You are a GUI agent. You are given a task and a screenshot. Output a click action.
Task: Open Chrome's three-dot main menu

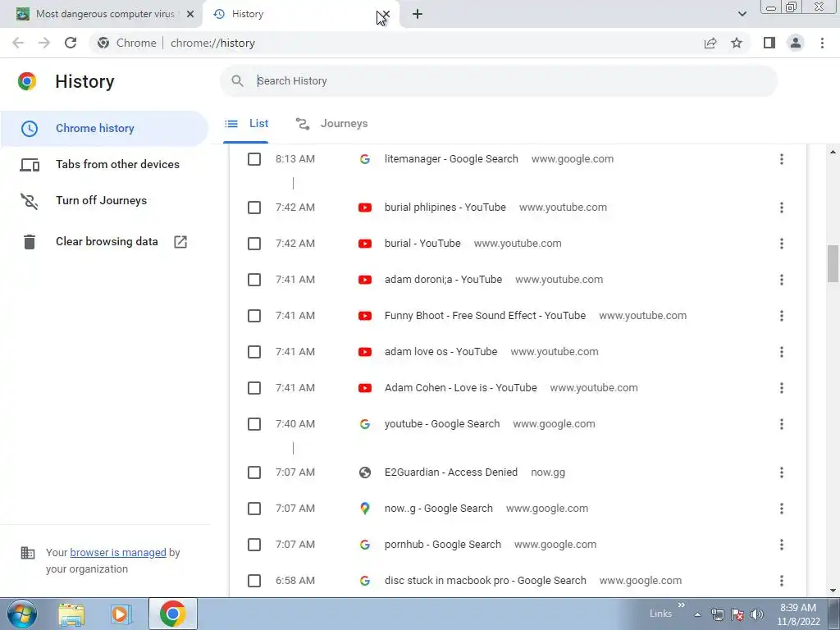point(822,43)
